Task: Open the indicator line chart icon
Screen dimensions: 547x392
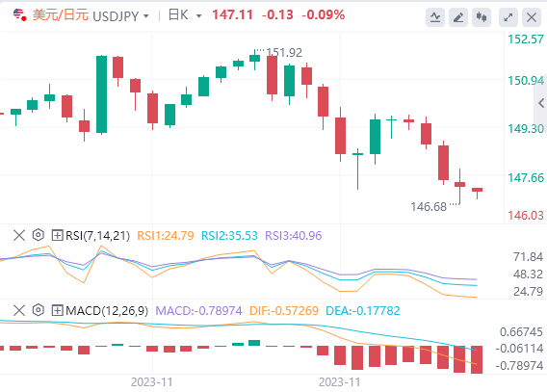Action: [435, 17]
